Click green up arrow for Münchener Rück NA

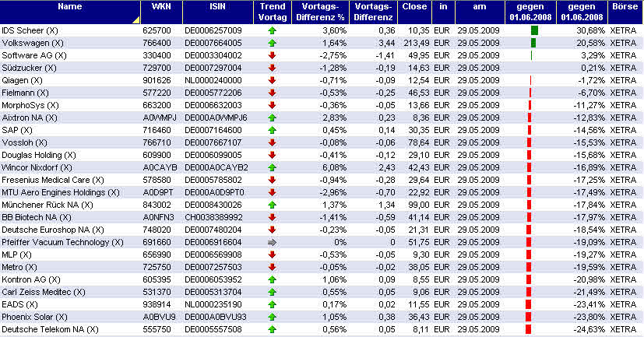click(x=272, y=205)
